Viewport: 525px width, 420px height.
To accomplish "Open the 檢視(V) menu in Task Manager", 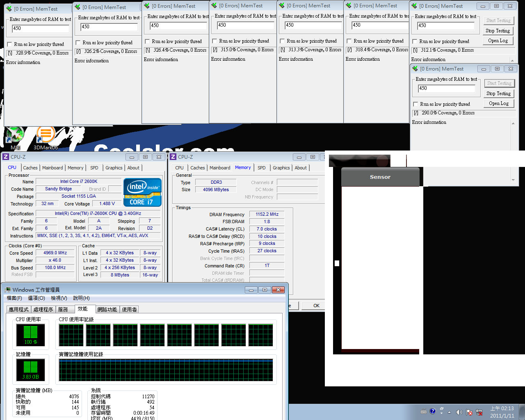I will click(x=59, y=298).
